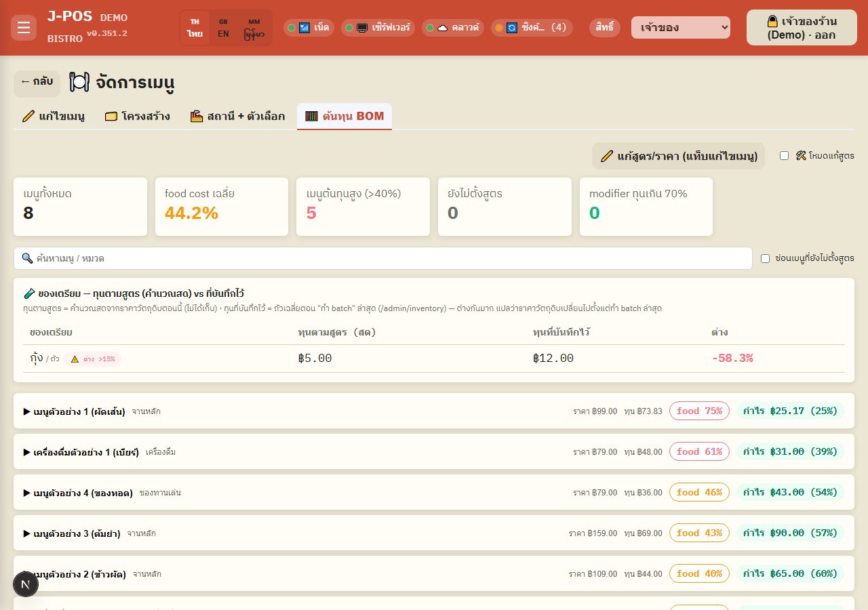Click the เมนูต้นทุนสูง (>40%) card
The image size is (868, 610).
[x=363, y=207]
